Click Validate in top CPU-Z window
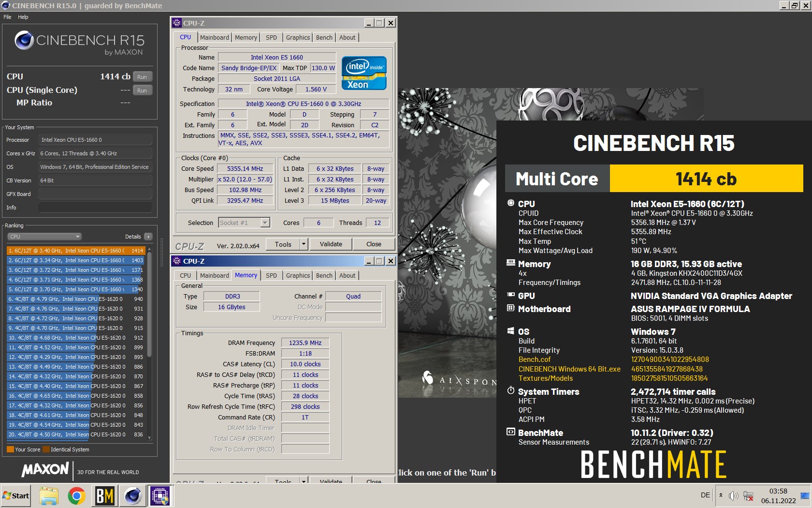812x508 pixels. click(x=331, y=244)
